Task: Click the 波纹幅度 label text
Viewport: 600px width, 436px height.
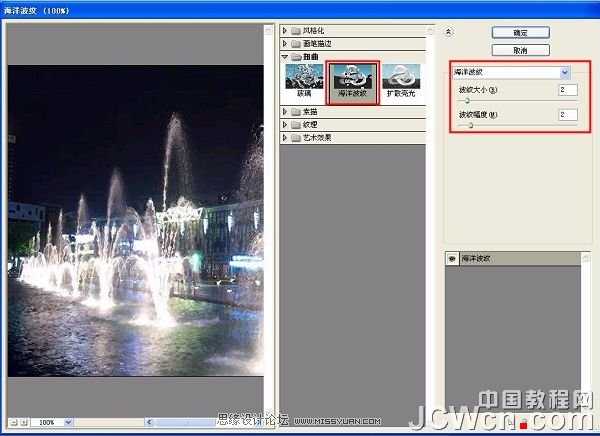Action: (x=478, y=114)
